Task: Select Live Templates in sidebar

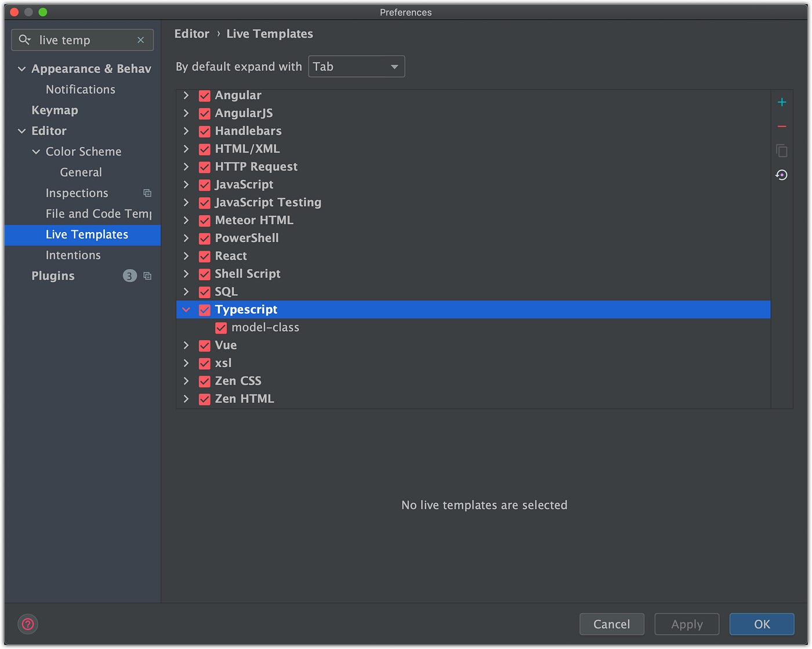Action: [x=82, y=235]
